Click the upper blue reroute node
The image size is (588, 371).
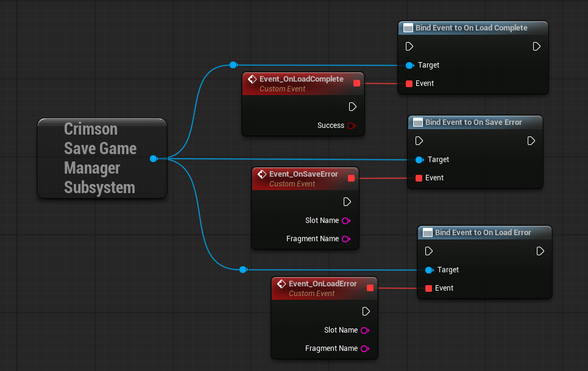click(233, 65)
